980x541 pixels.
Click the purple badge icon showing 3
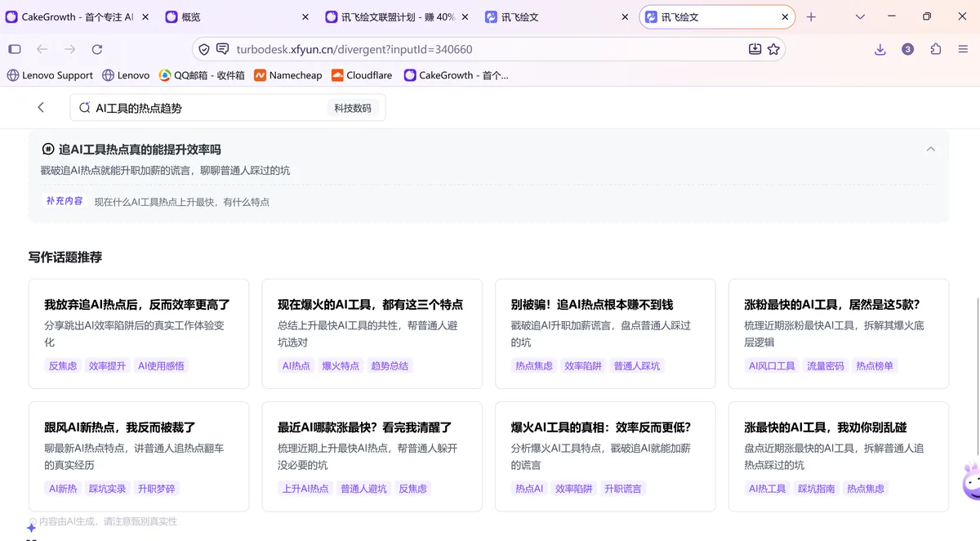[x=907, y=49]
